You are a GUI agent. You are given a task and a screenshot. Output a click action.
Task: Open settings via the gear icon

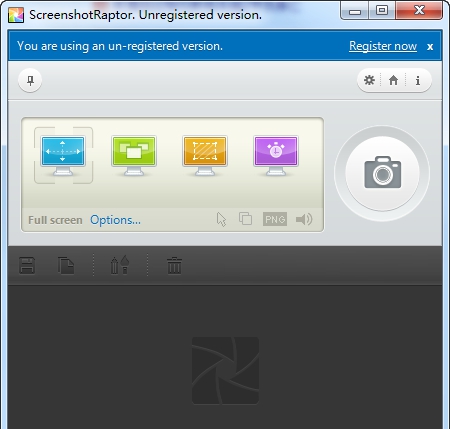tap(369, 80)
